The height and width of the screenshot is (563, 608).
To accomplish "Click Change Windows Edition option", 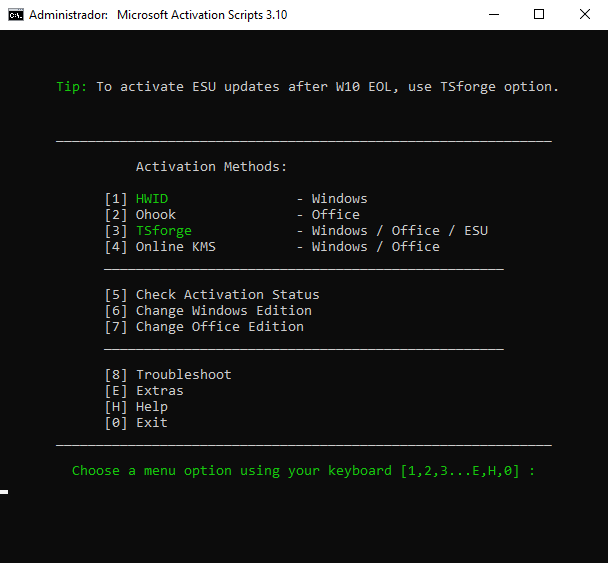I will pos(208,311).
